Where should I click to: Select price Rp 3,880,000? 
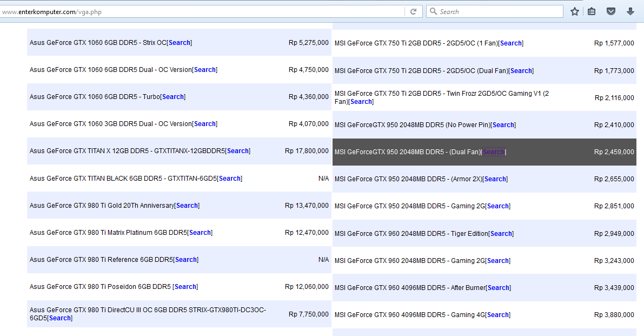tap(614, 315)
